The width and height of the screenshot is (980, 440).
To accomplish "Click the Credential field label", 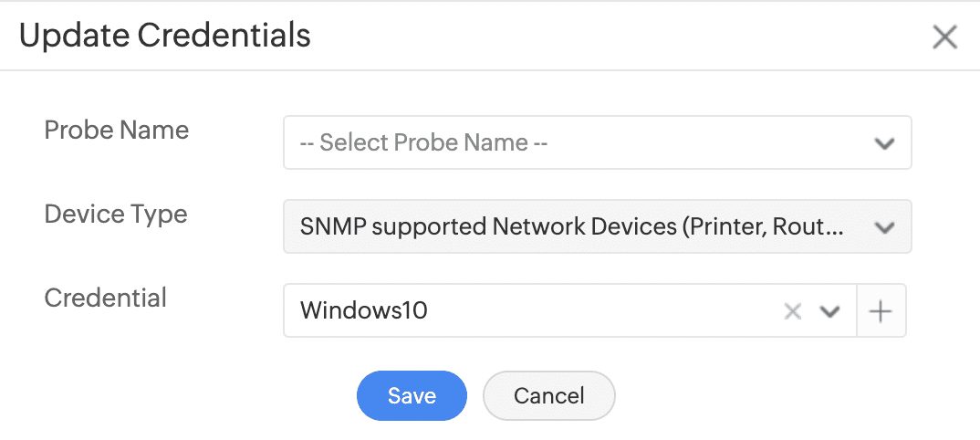I will 105,299.
